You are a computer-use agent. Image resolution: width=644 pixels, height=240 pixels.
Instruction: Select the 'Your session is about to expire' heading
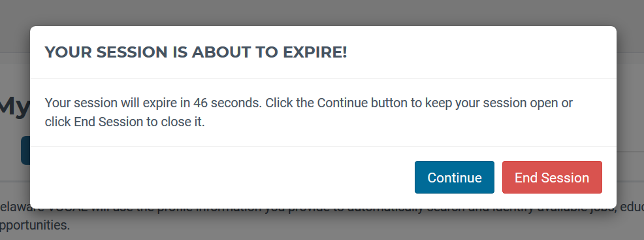[x=196, y=52]
